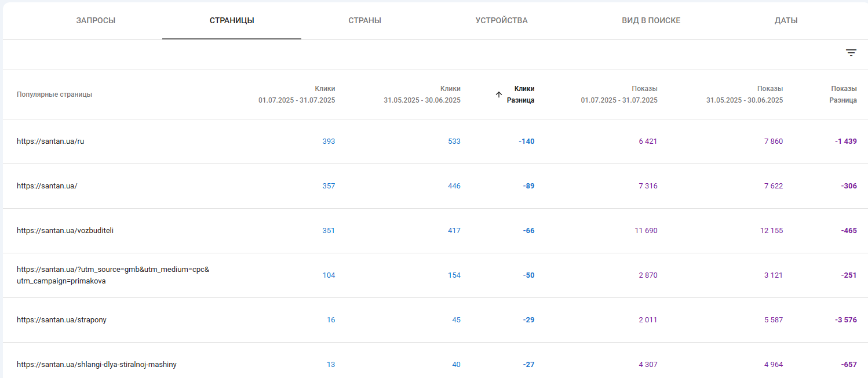Click impressions difference -1 439
Screen dimensions: 868x378
(846, 141)
